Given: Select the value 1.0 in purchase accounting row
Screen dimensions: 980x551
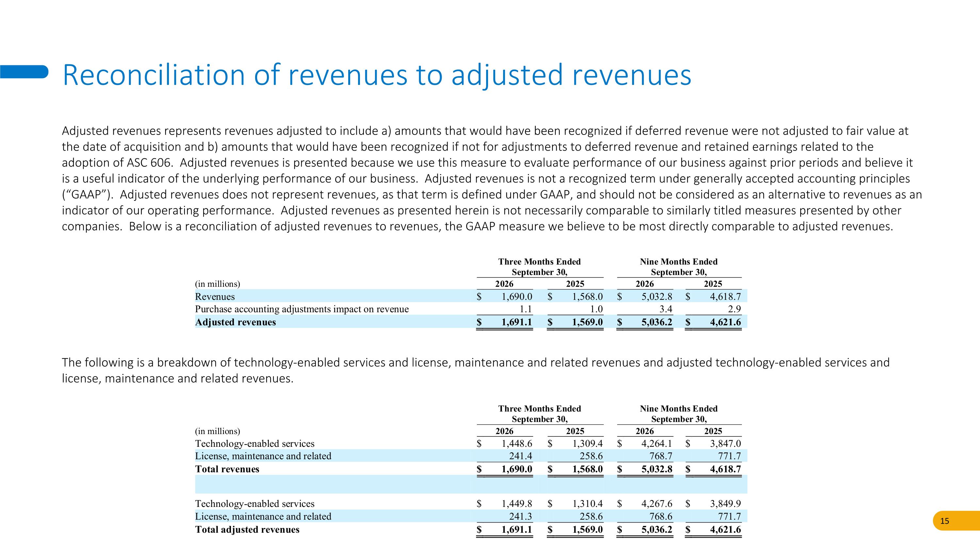Looking at the screenshot, I should (x=596, y=309).
